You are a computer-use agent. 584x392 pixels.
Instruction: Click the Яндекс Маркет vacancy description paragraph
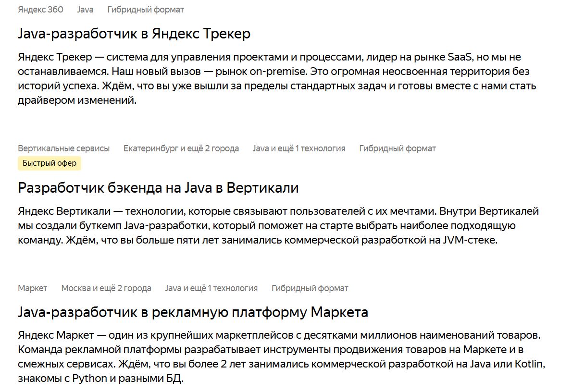pos(281,357)
